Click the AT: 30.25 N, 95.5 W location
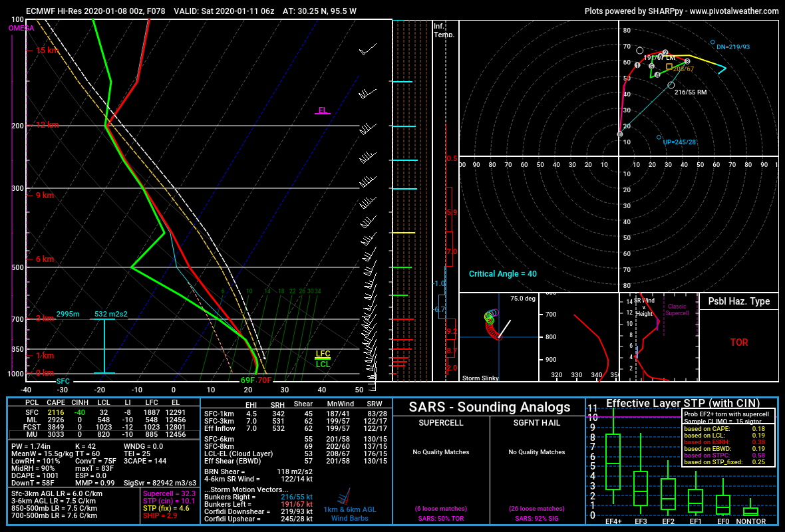The image size is (785, 532). 319,11
